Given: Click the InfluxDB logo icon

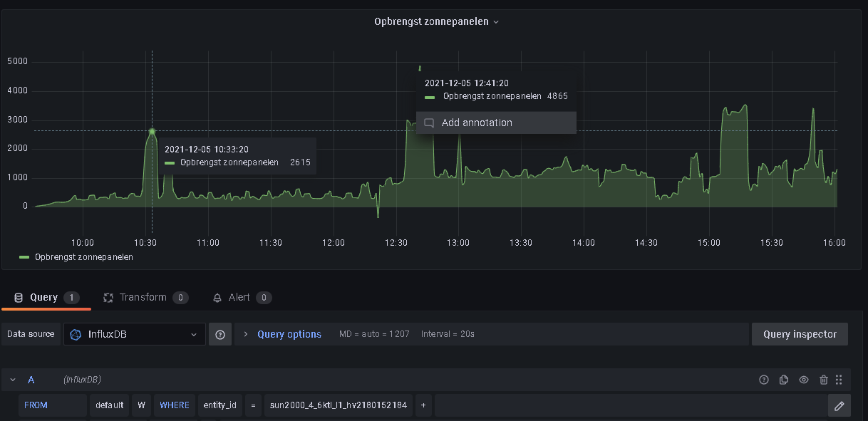Looking at the screenshot, I should [76, 334].
